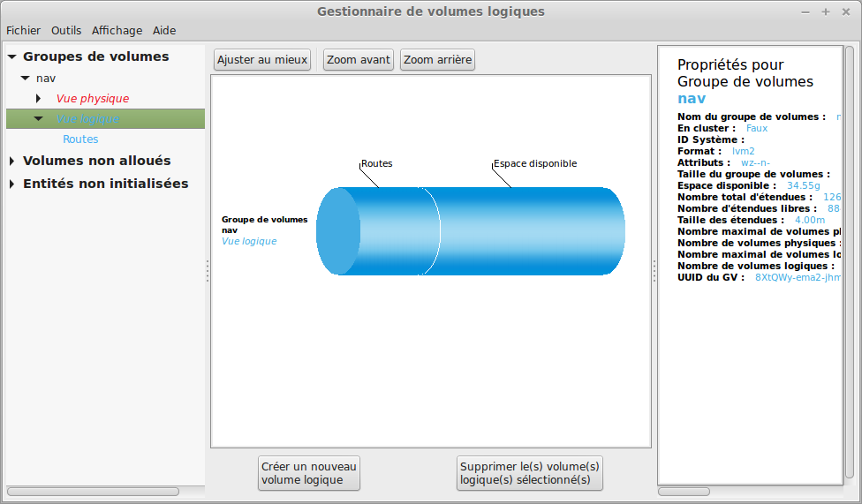Click the 4.00m extent size value
862x504 pixels.
[810, 220]
